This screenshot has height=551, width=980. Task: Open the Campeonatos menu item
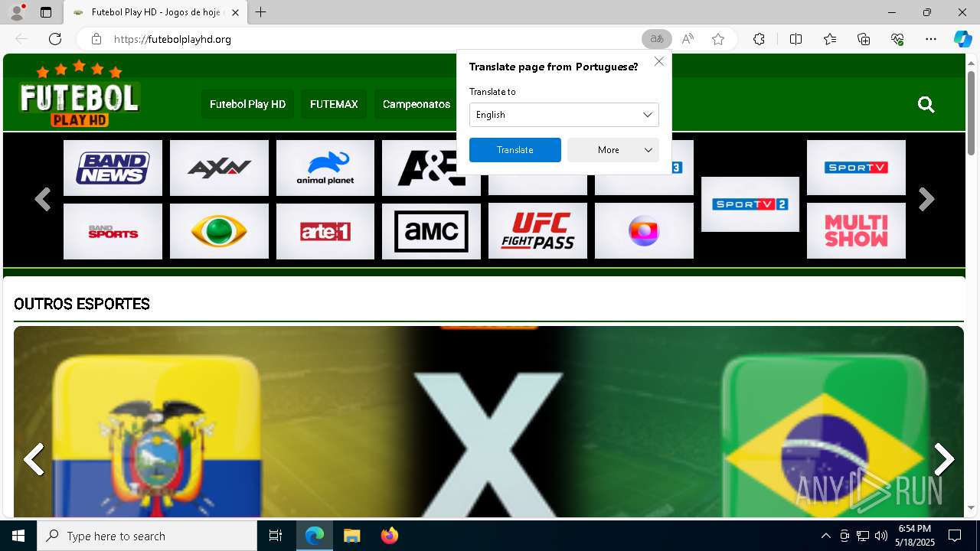click(x=416, y=104)
